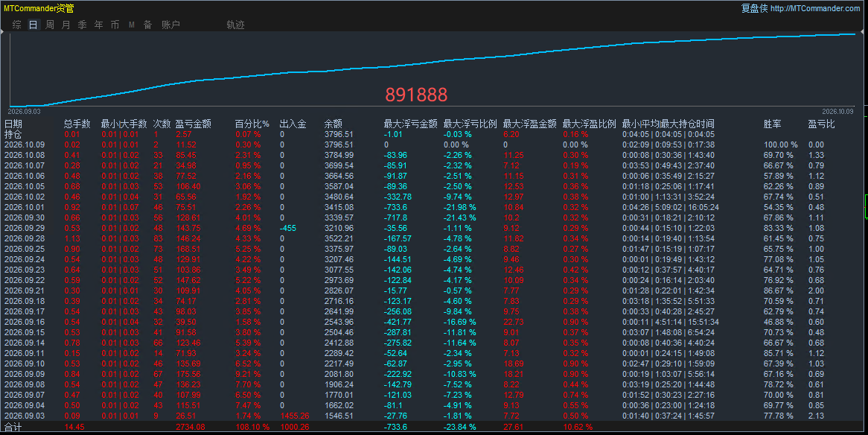The image size is (868, 435).
Task: Select the 合计 totals row label
Action: click(13, 427)
